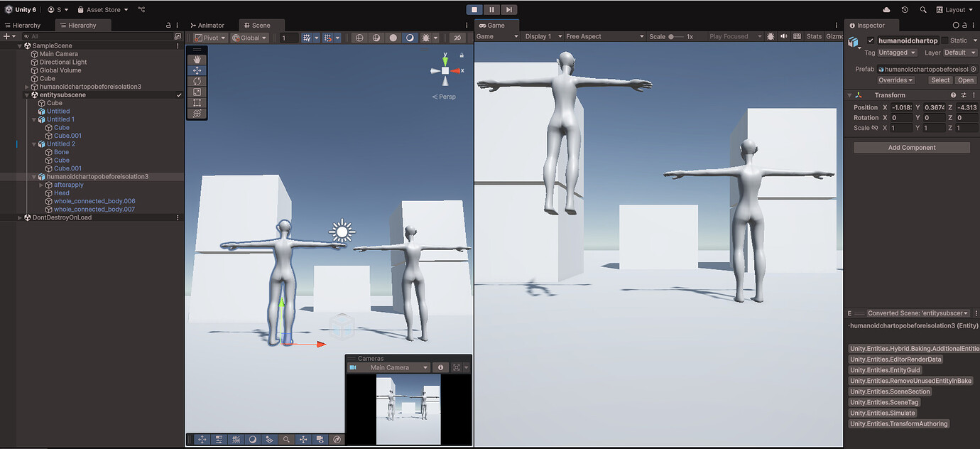Screen dimensions: 980x449
Task: Select the Rotate tool in Scene view toolbar
Action: [197, 81]
